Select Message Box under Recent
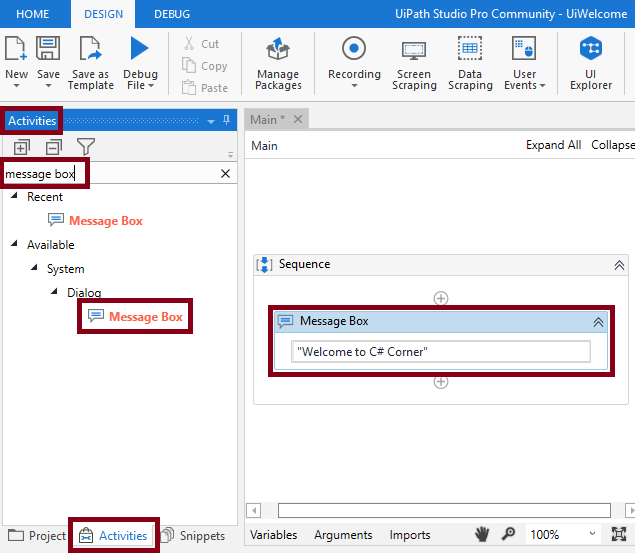 point(96,221)
